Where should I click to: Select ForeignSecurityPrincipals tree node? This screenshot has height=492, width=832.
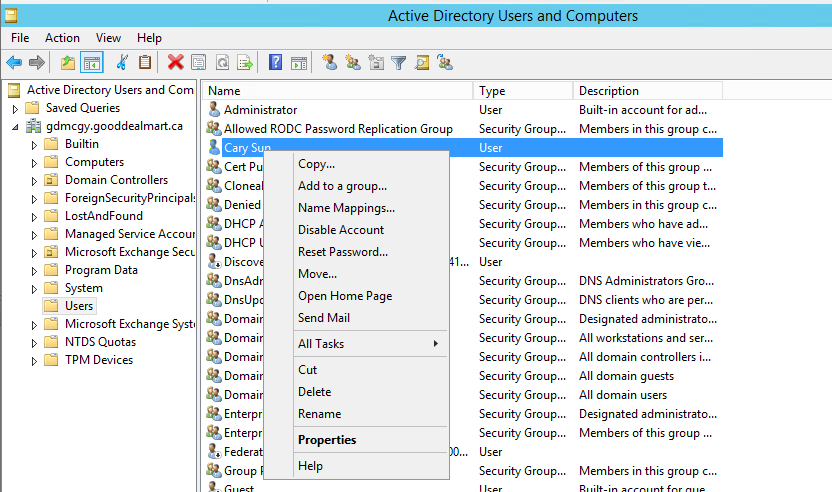tap(129, 198)
